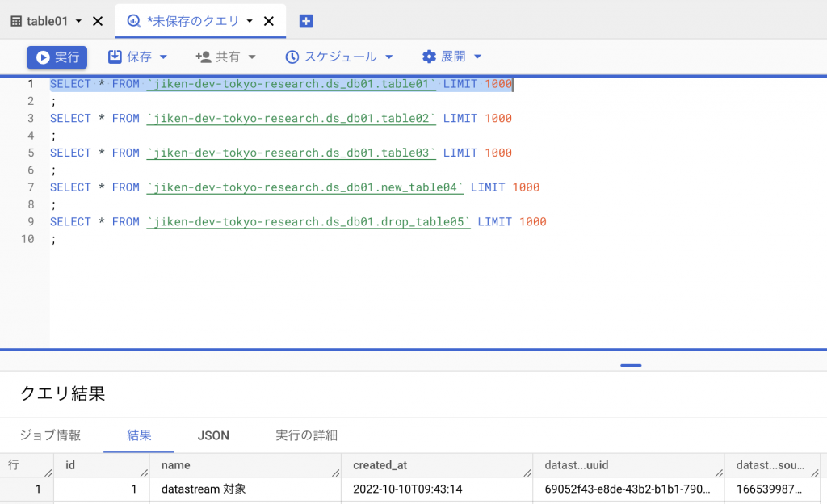This screenshot has width=827, height=504.
Task: Click the uuid cell starting 69052f43-e8de
Action: tap(627, 489)
